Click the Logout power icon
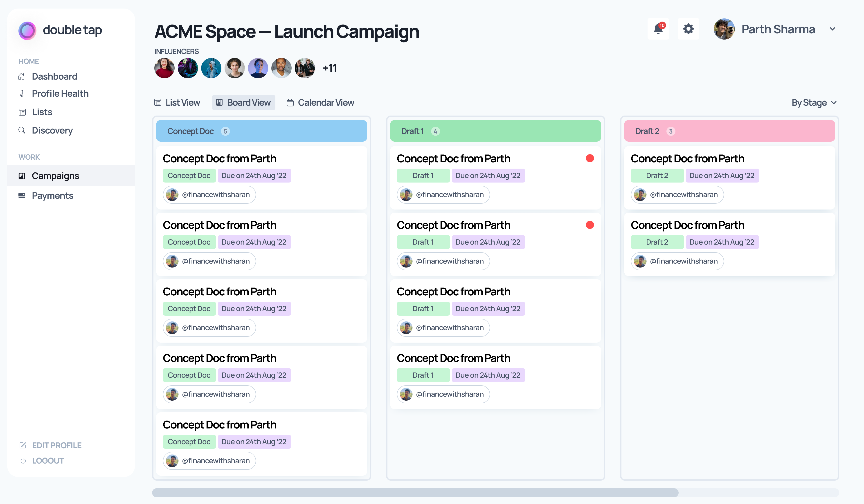Viewport: 864px width, 504px height. coord(23,460)
